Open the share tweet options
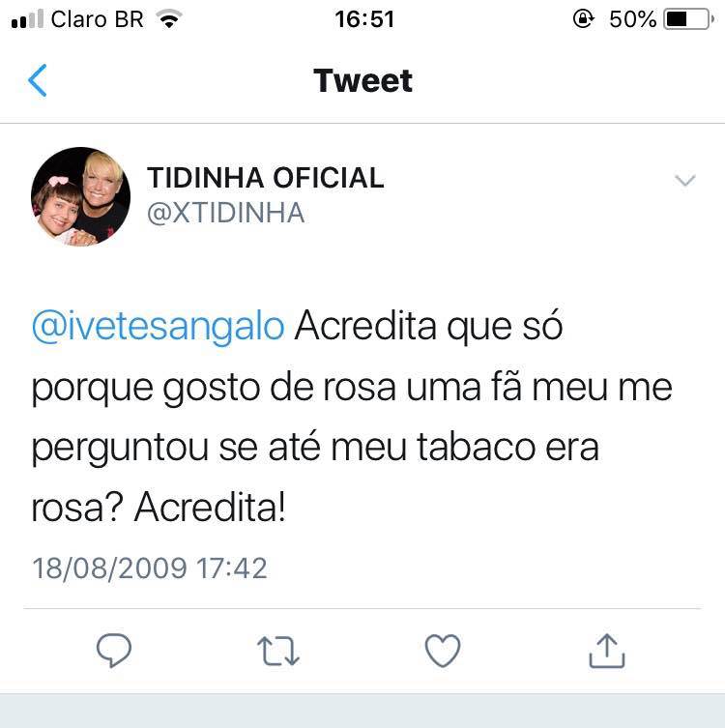 click(x=607, y=651)
